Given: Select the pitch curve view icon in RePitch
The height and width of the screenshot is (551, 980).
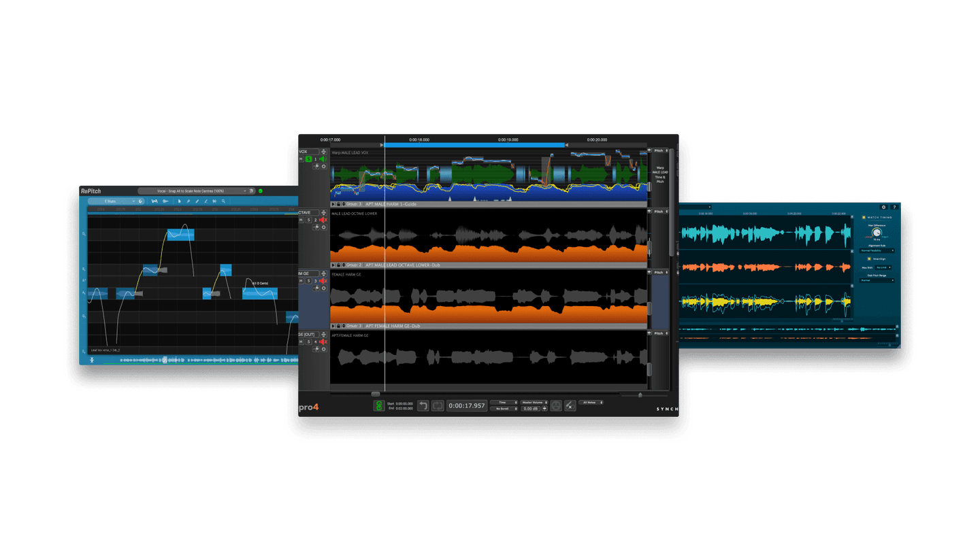Looking at the screenshot, I should click(154, 201).
